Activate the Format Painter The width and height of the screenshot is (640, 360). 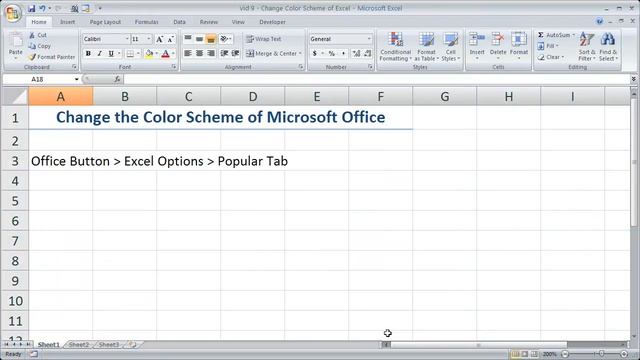[x=51, y=57]
